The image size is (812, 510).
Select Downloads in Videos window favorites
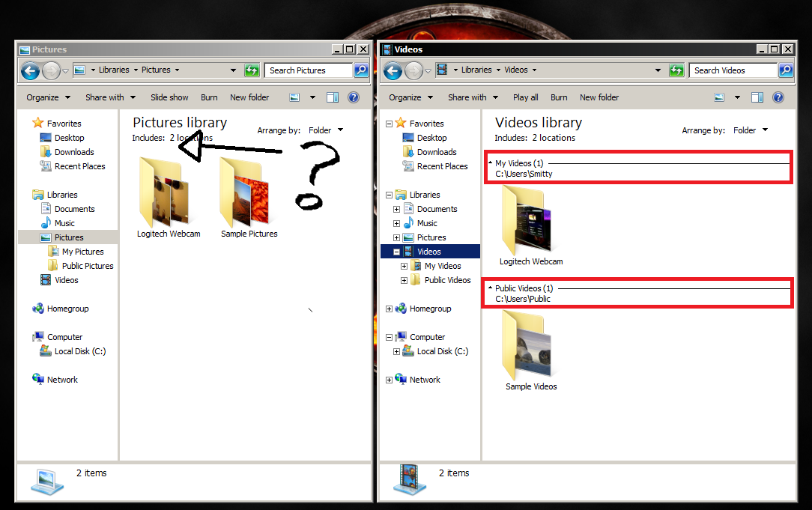coord(437,152)
